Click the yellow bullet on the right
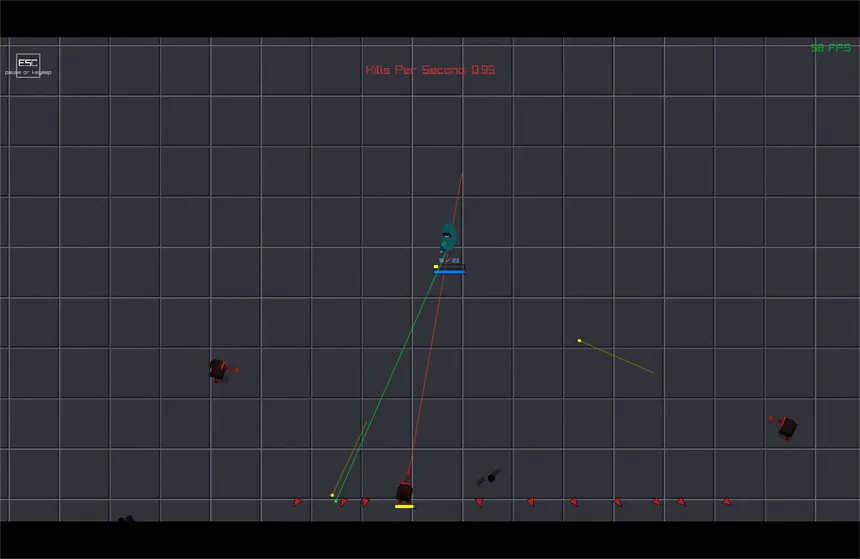This screenshot has height=559, width=860. click(579, 341)
